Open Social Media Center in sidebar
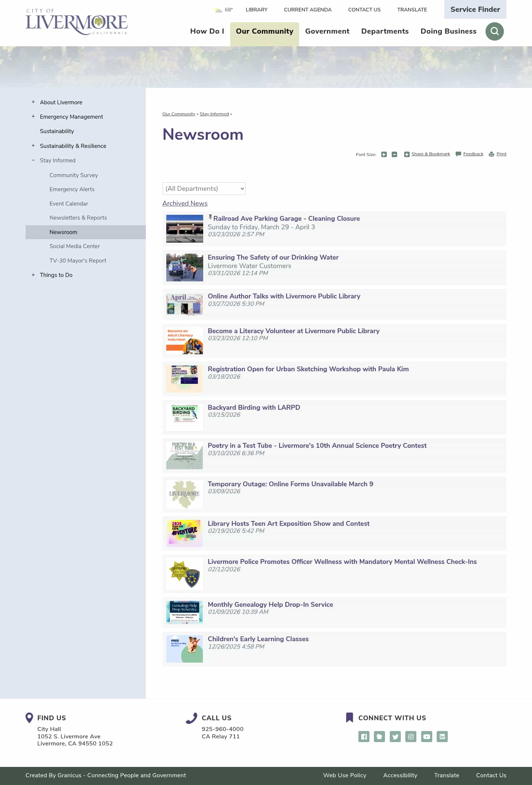The height and width of the screenshot is (785, 532). [75, 246]
